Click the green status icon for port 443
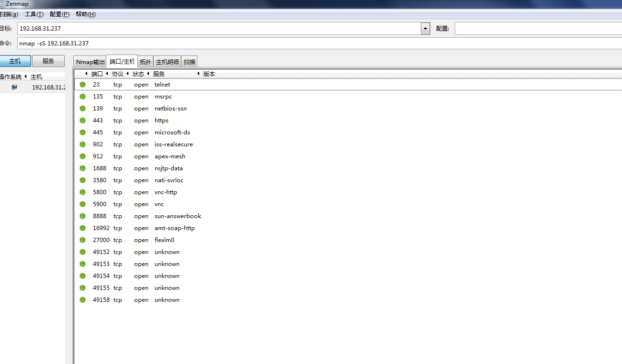622x364 pixels. coord(83,121)
